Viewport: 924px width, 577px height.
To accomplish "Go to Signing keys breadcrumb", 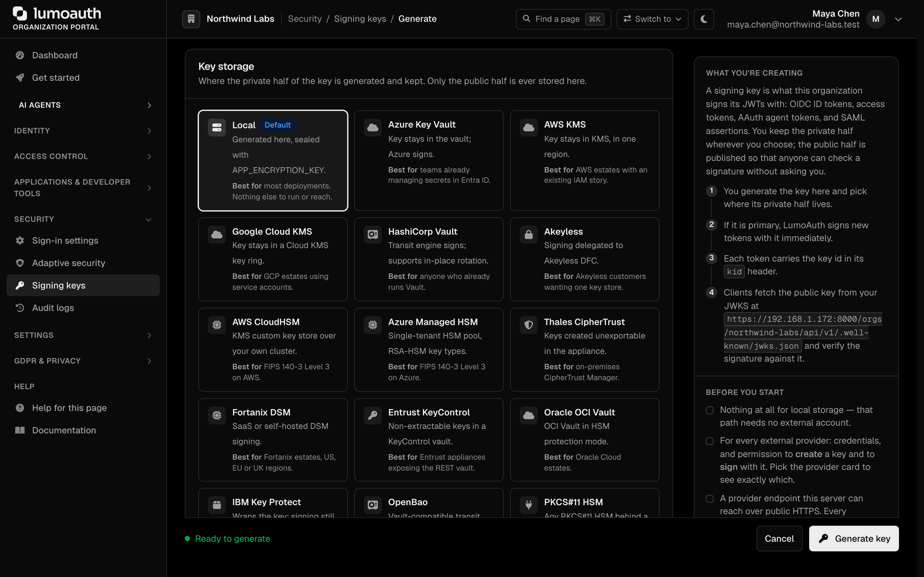I will (x=360, y=19).
